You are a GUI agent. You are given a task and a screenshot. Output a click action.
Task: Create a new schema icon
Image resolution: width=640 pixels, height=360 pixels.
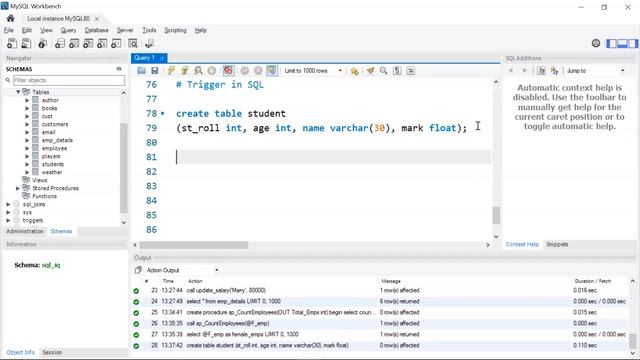tap(60, 43)
